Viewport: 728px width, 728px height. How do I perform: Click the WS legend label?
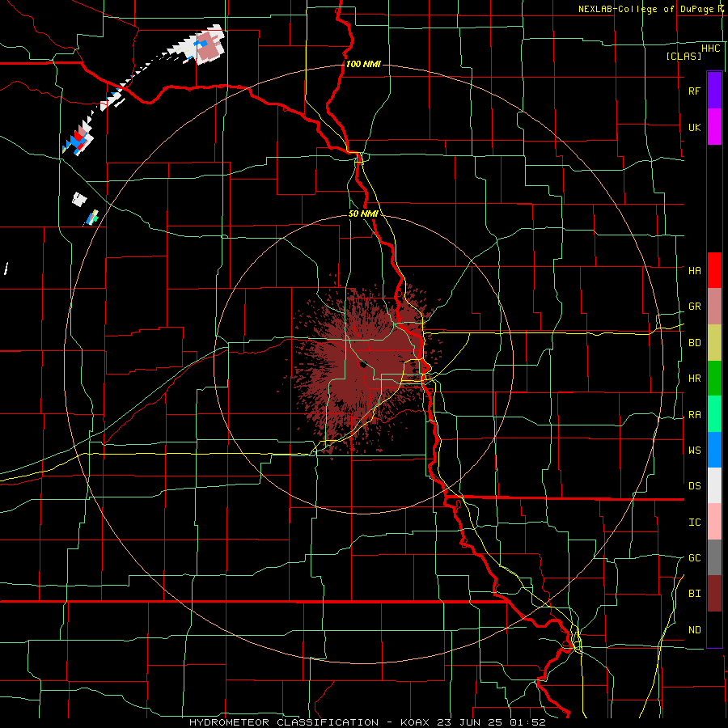[694, 451]
